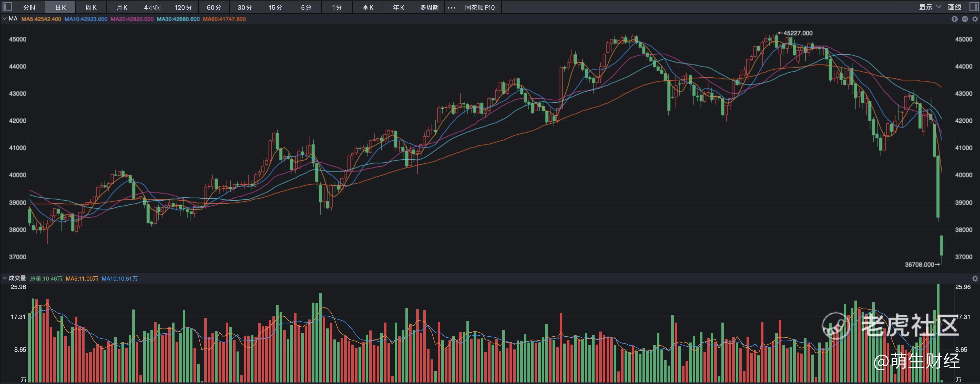Open the 多周期 multi-period view
980x384 pixels.
coord(429,8)
